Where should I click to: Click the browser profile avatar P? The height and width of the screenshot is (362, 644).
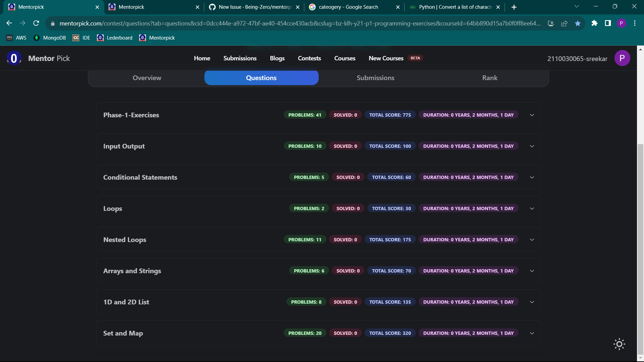[622, 23]
